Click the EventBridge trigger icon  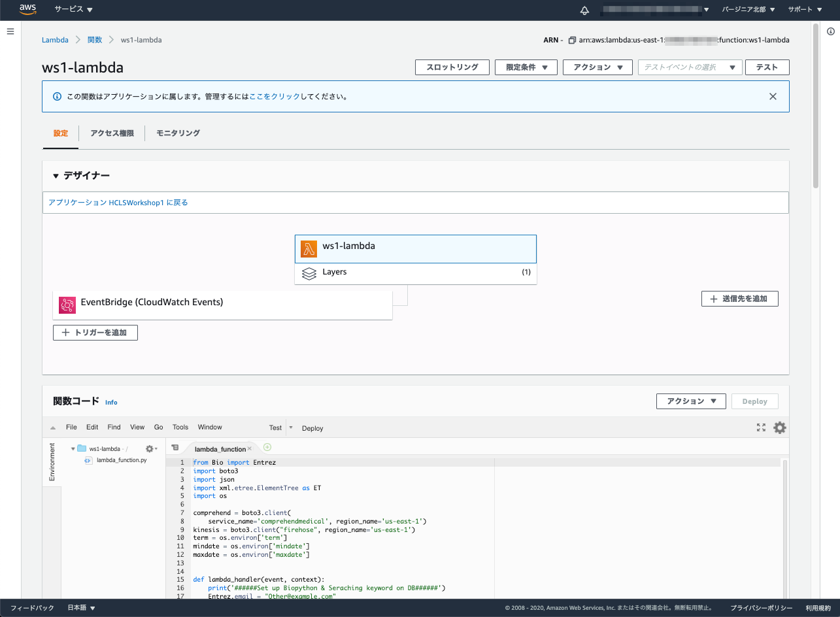[x=67, y=305]
